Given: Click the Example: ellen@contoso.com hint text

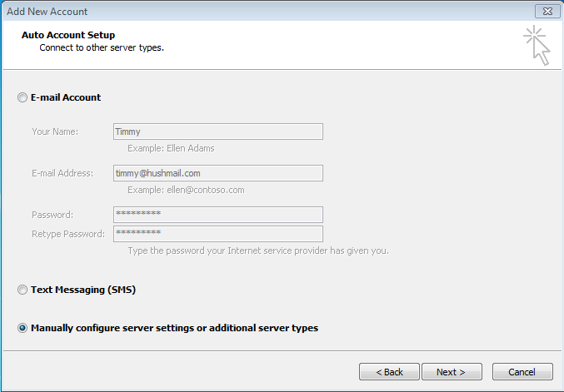Looking at the screenshot, I should point(186,190).
